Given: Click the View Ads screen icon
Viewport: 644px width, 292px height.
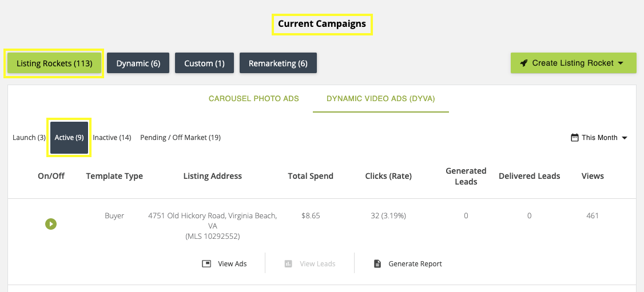Looking at the screenshot, I should pos(206,264).
